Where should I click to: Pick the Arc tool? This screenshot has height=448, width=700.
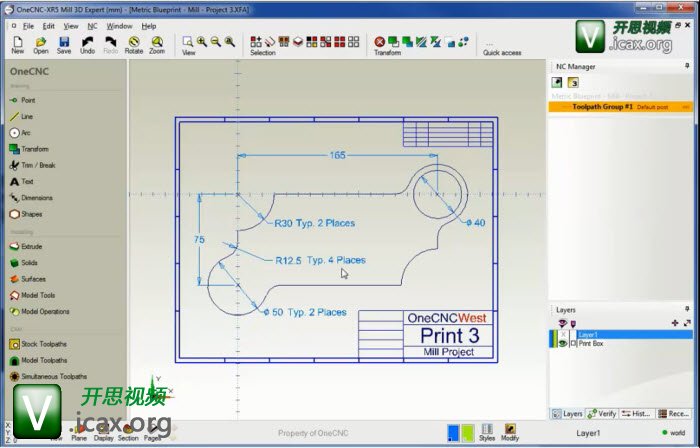[20, 133]
